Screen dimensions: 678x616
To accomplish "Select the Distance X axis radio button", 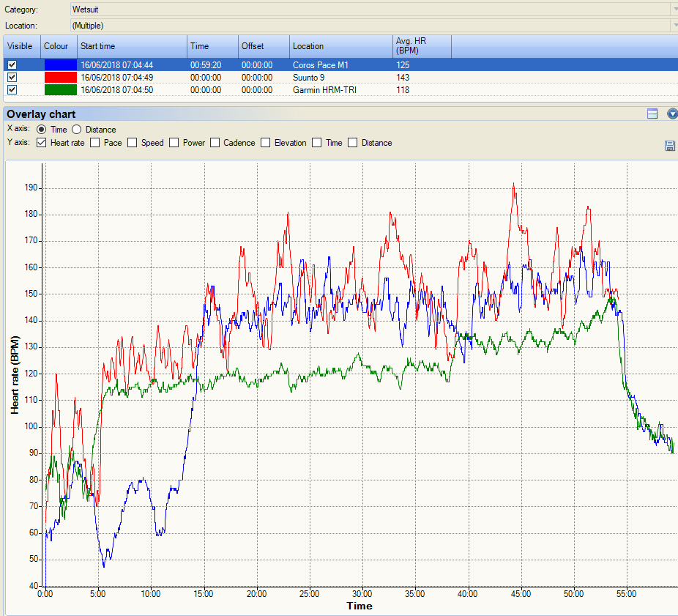I will (x=77, y=130).
